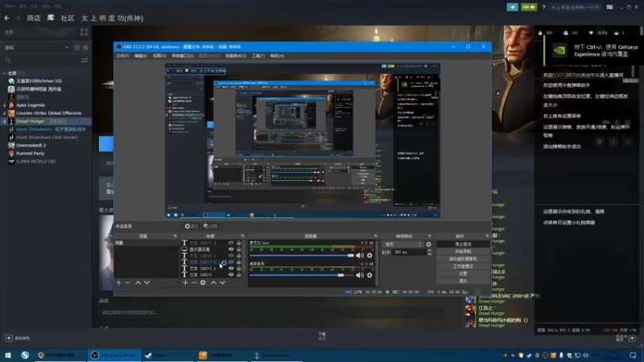644x362 pixels.
Task: Open 麦克风/Aux audio settings gear
Action: (x=369, y=255)
